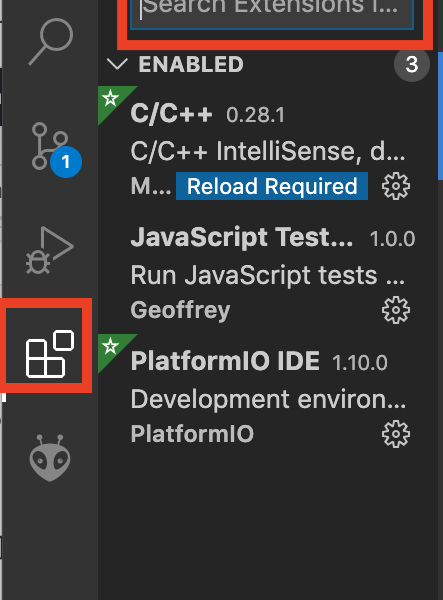Click the version number 1.10.0
Viewport: 443px width, 600px height.
(x=360, y=363)
